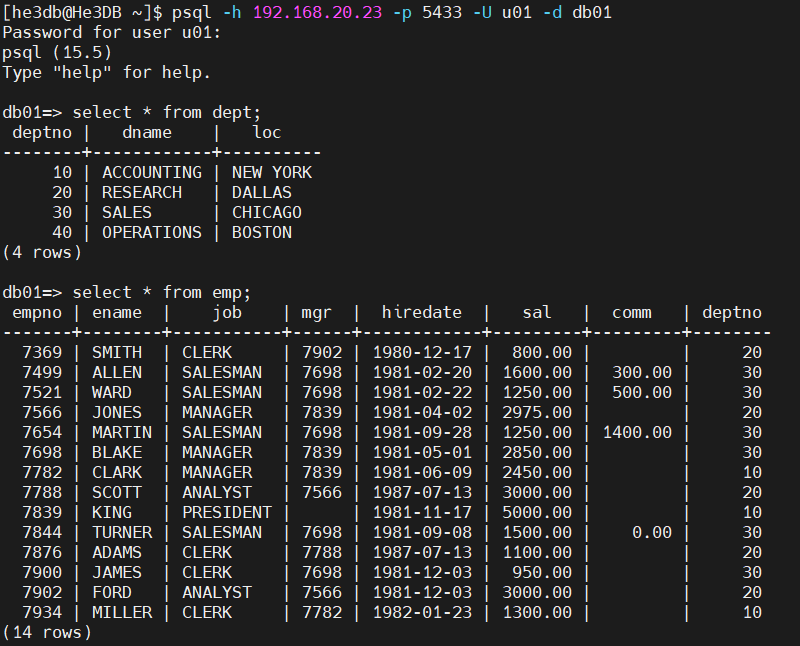The image size is (800, 646).
Task: Click the job column header
Action: pos(227,312)
